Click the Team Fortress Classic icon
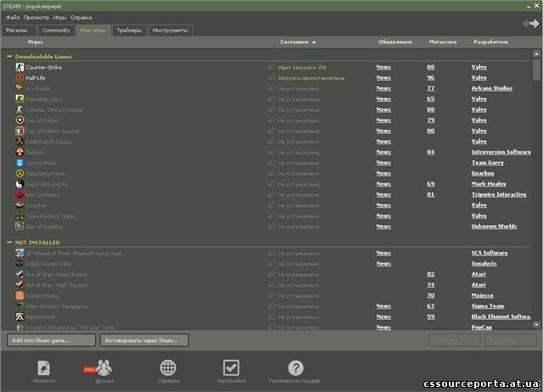543x392 pixels. pos(20,216)
